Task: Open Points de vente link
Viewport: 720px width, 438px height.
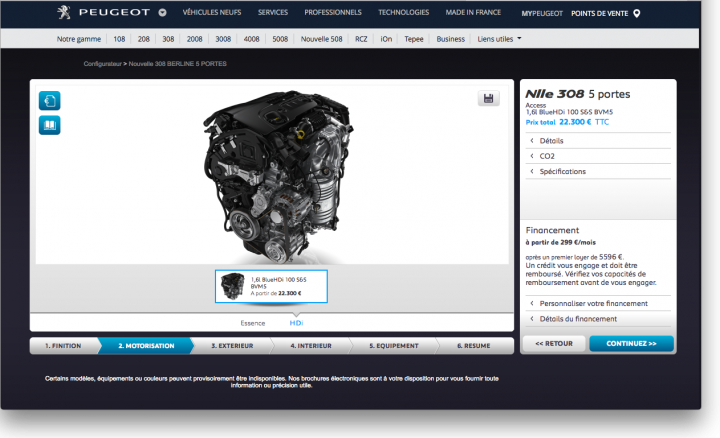Action: 600,14
